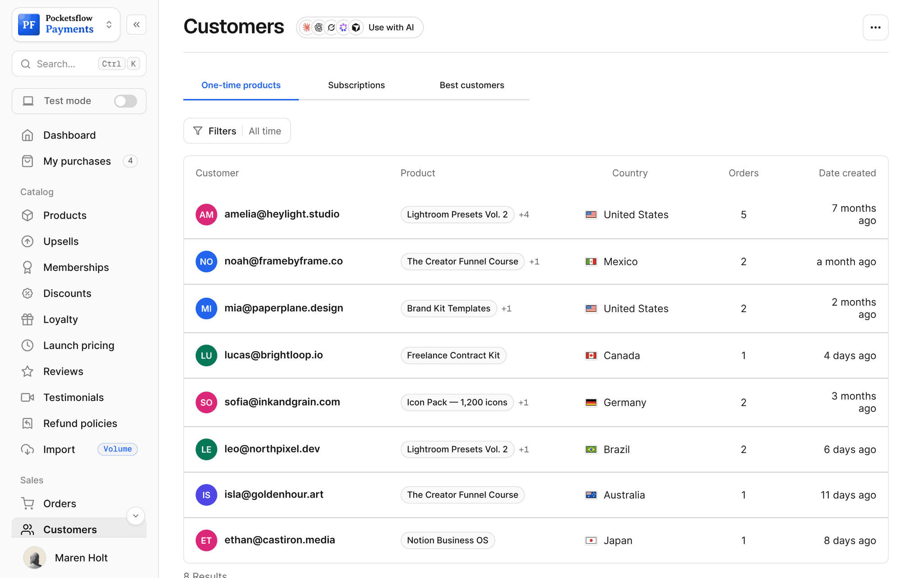924x578 pixels.
Task: Expand +4 more products for amelia
Action: point(524,214)
